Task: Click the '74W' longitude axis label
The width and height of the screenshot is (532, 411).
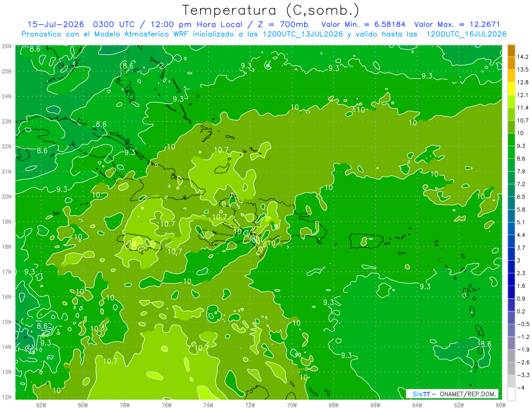Action: [x=208, y=405]
